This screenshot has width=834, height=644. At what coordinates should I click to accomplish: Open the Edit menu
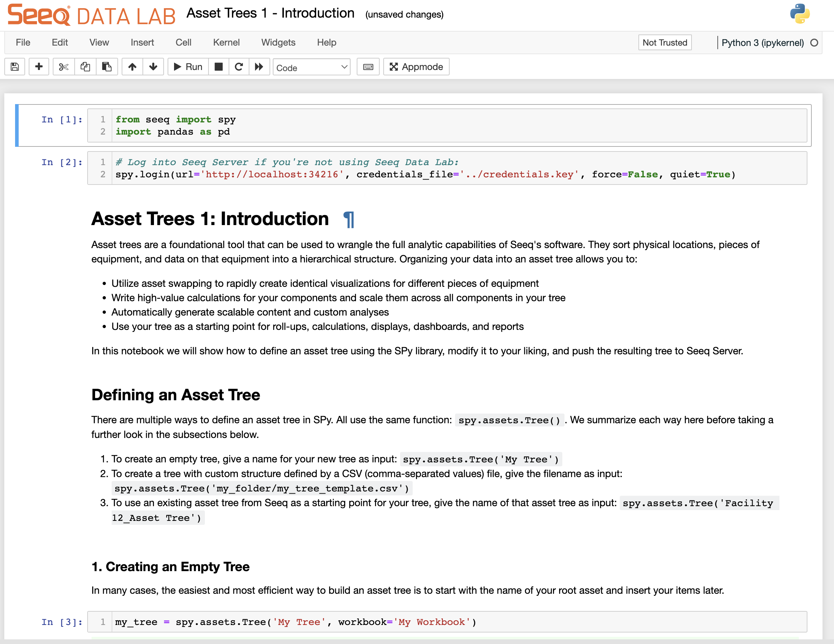point(60,42)
